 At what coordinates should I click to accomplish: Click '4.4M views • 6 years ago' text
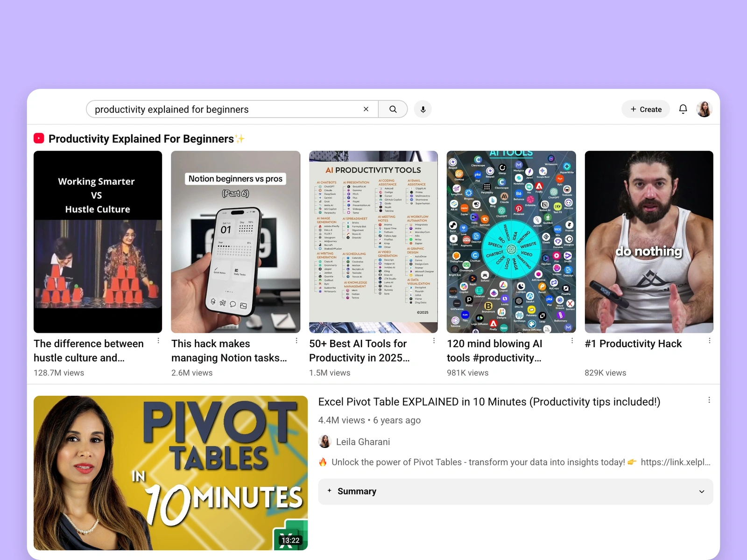369,420
